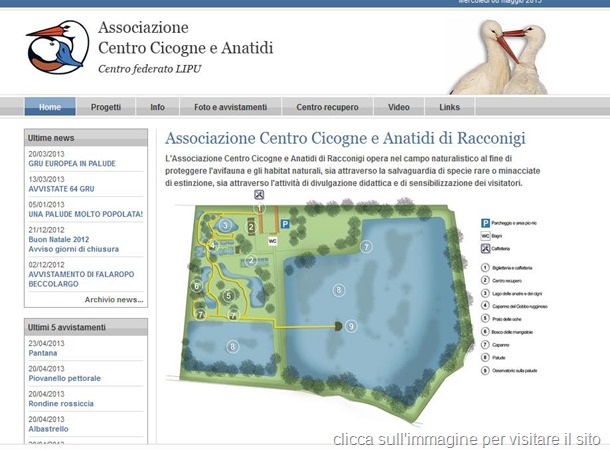This screenshot has height=450, width=610.
Task: Select map marker 4 on the yellow path
Action: [x=212, y=245]
